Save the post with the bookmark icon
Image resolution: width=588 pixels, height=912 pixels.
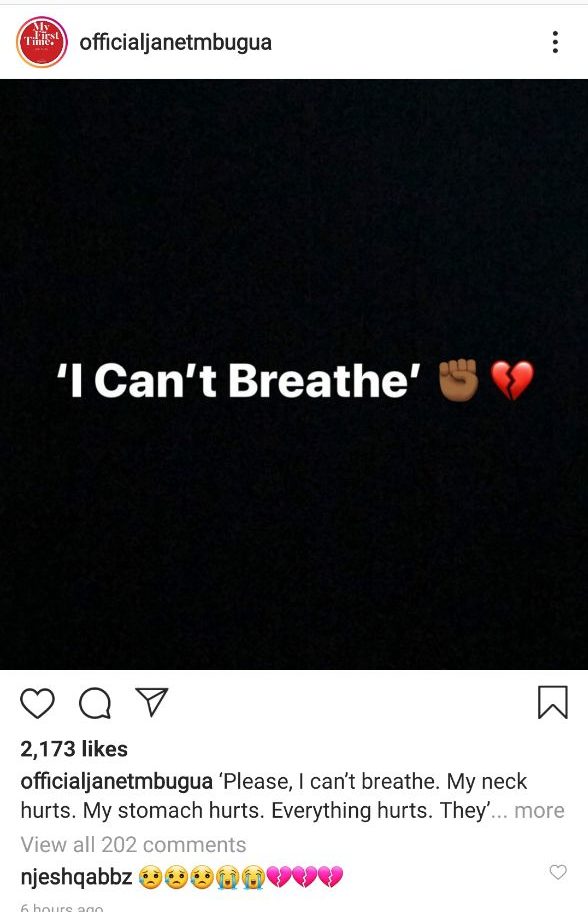point(553,703)
